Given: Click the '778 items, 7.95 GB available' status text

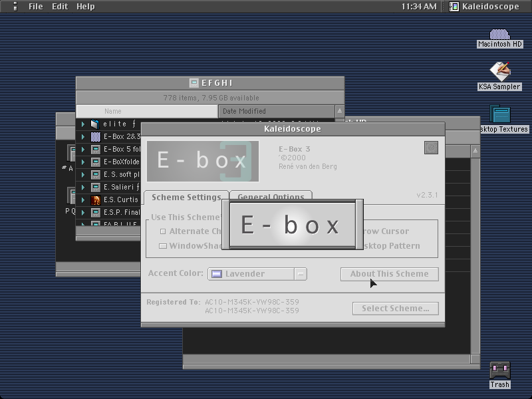Looking at the screenshot, I should (211, 98).
